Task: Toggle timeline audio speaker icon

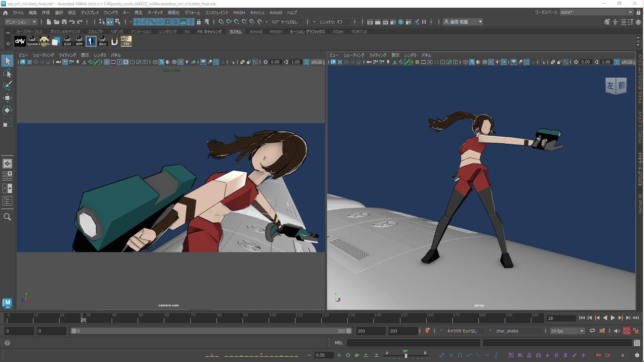Action: 616,331
